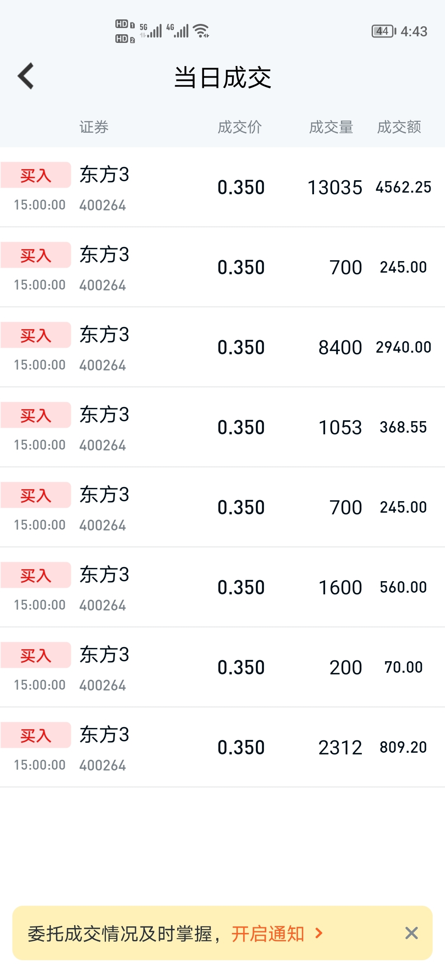Image resolution: width=445 pixels, height=980 pixels.
Task: Dismiss the notification banner with X
Action: [411, 933]
